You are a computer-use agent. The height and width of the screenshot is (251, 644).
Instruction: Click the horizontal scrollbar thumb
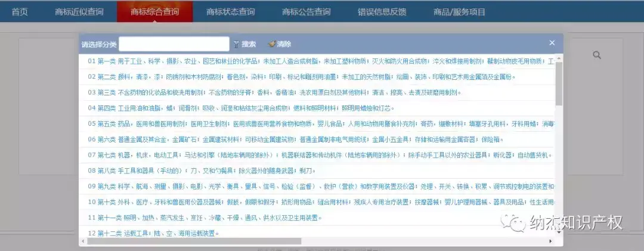point(194,241)
